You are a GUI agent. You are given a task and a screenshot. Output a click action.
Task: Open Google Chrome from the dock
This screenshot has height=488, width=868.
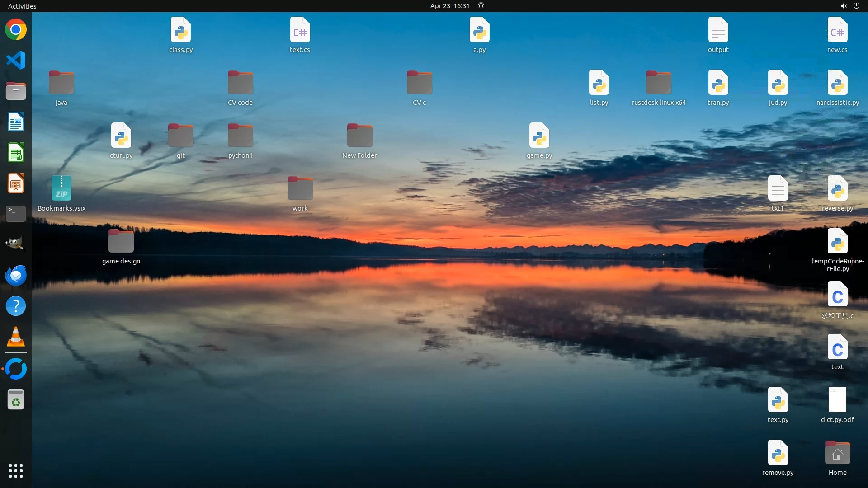(16, 30)
